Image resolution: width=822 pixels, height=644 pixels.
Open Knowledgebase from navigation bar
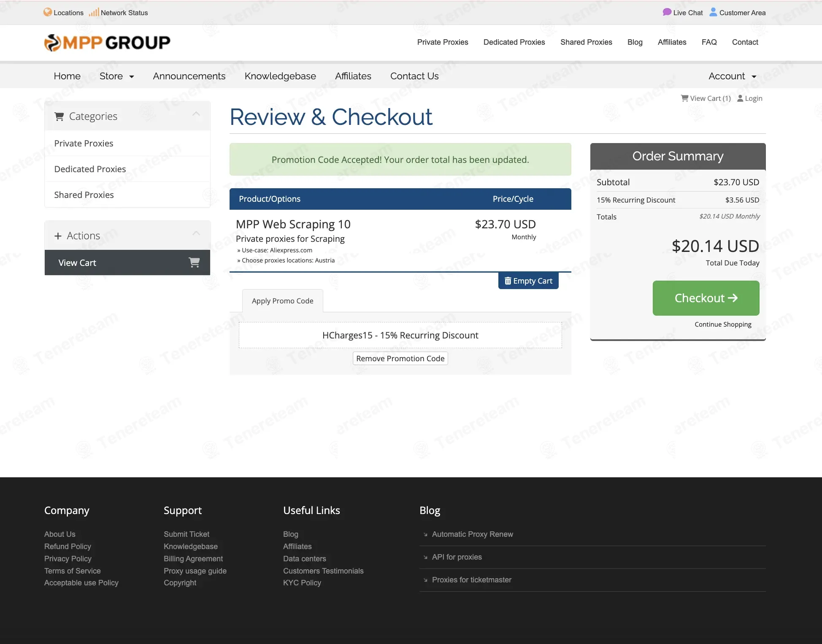tap(280, 76)
